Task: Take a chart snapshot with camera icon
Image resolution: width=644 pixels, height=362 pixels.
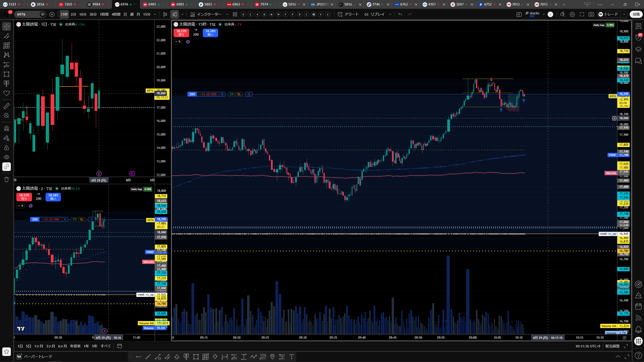Action: (x=591, y=14)
